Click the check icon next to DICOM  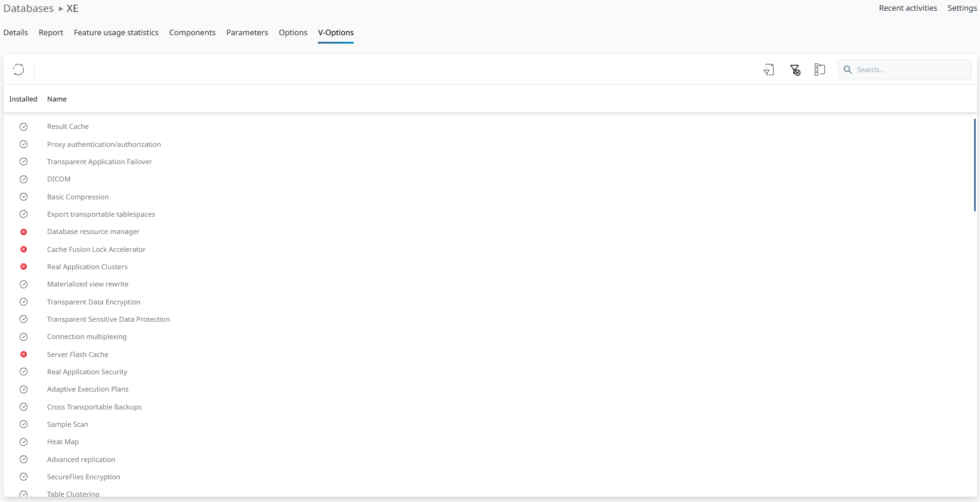coord(24,179)
